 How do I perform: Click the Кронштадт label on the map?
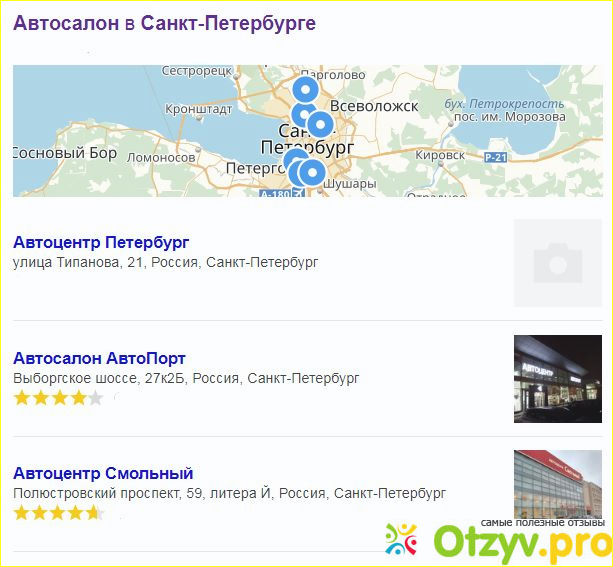tap(199, 109)
